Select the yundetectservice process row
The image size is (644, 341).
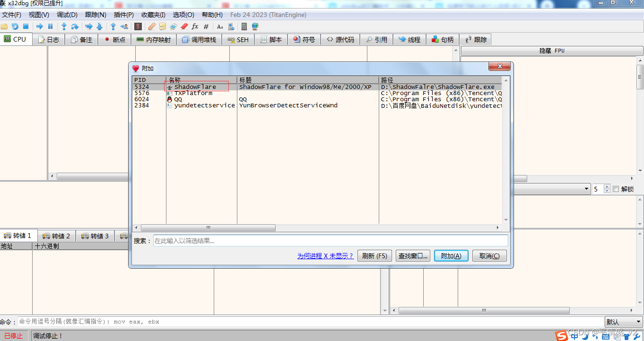click(x=317, y=105)
